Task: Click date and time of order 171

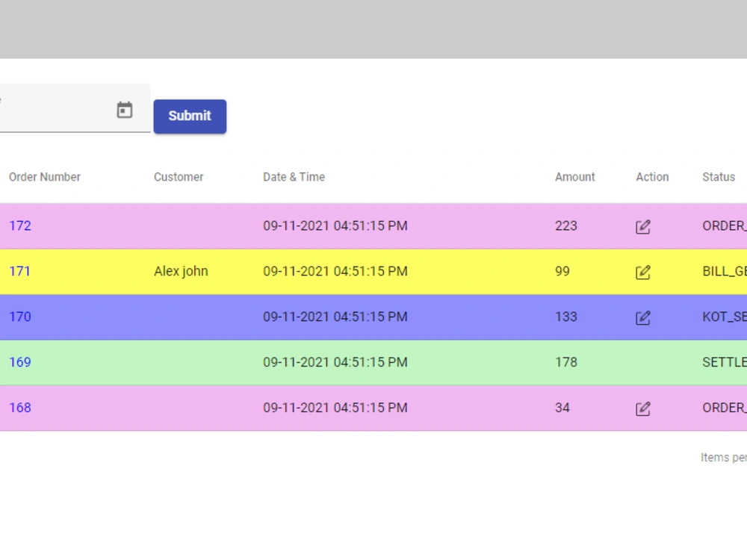Action: (335, 272)
